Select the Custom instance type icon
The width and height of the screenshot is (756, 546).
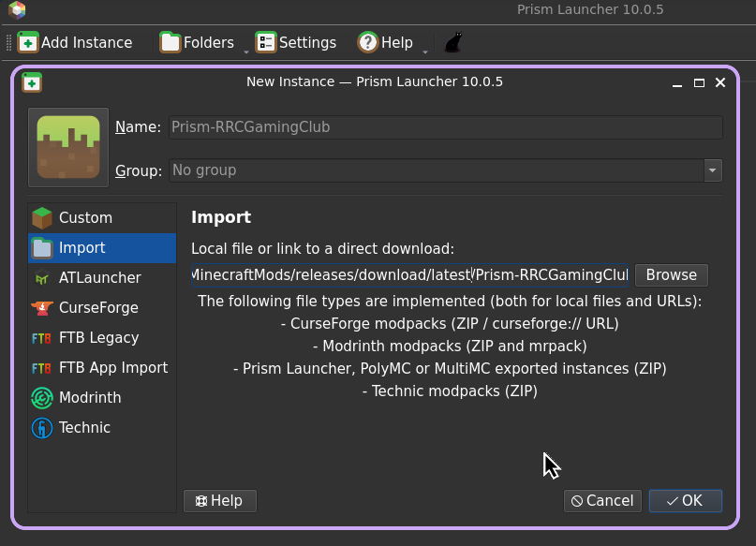point(41,217)
